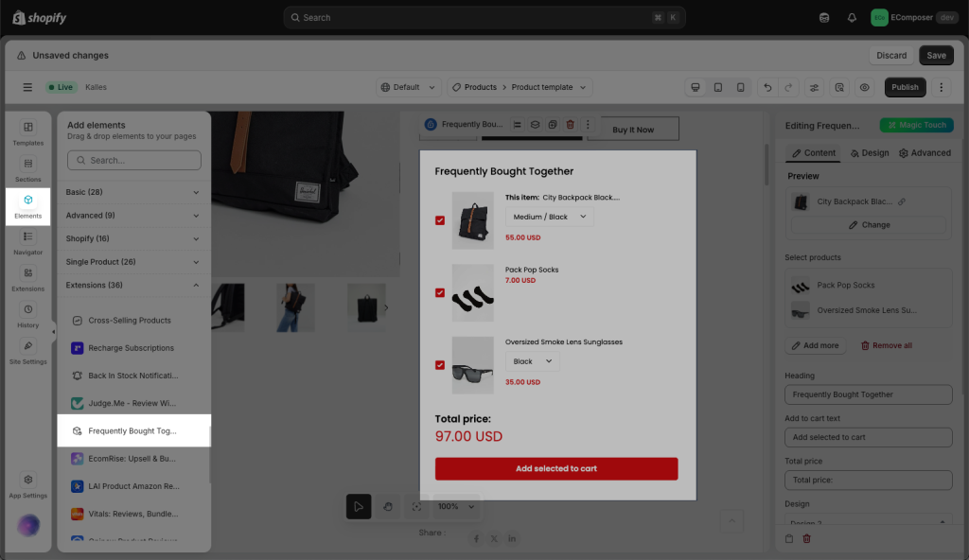The width and height of the screenshot is (969, 560).
Task: Toggle the Oversized Sunglasses checkbox
Action: coord(440,365)
